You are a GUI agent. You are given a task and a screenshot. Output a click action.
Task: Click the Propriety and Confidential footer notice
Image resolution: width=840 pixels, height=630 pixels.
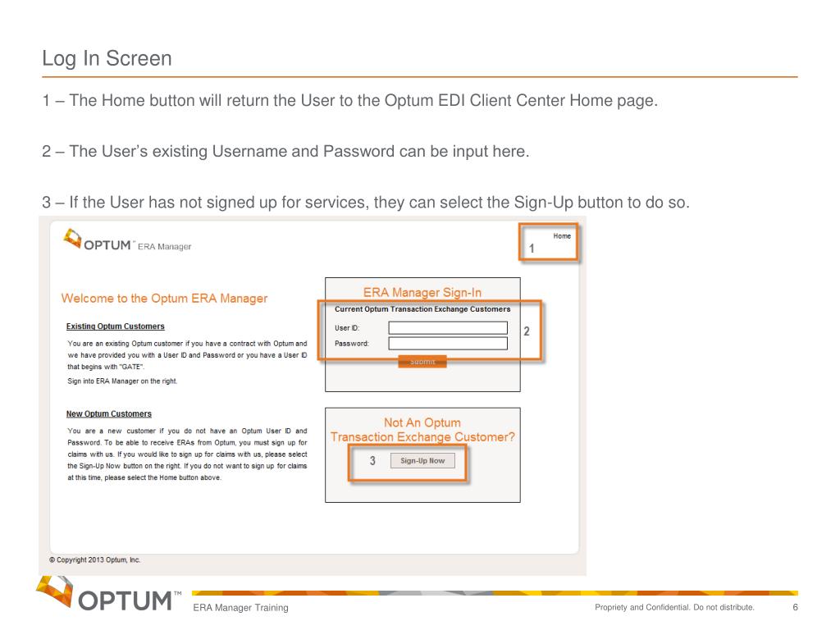tap(674, 608)
